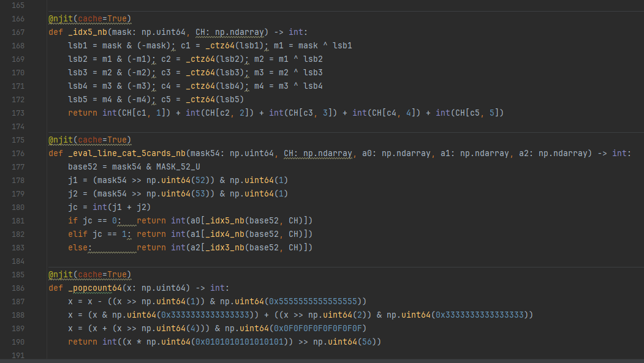Click the _popcount64 function name
This screenshot has width=644, height=363.
[95, 288]
